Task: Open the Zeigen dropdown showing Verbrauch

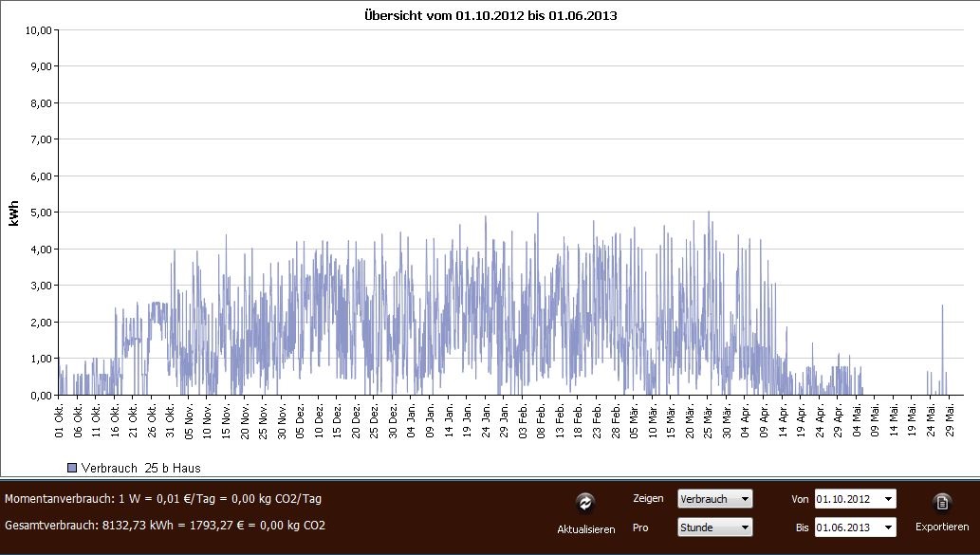Action: point(714,499)
